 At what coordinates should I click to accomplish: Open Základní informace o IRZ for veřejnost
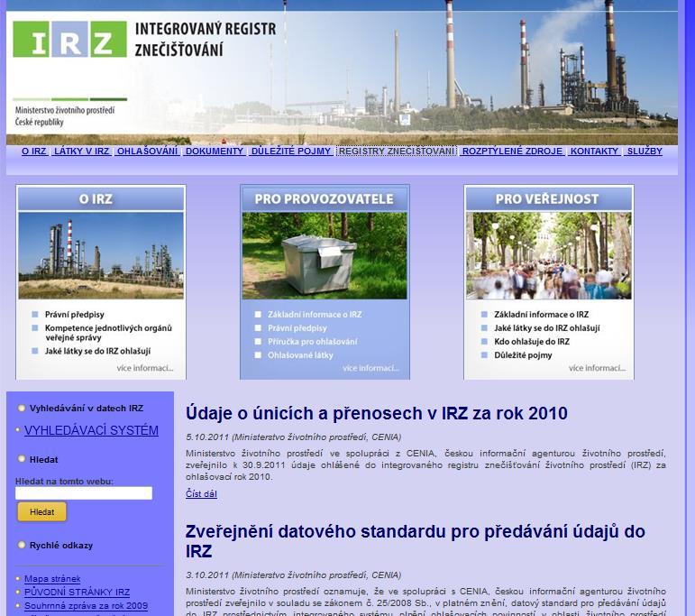click(542, 315)
